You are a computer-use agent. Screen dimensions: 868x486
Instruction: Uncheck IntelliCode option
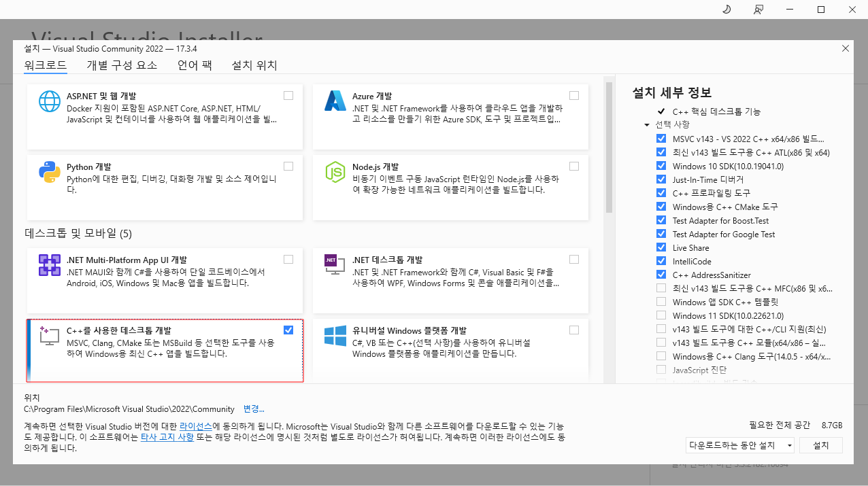pyautogui.click(x=661, y=261)
